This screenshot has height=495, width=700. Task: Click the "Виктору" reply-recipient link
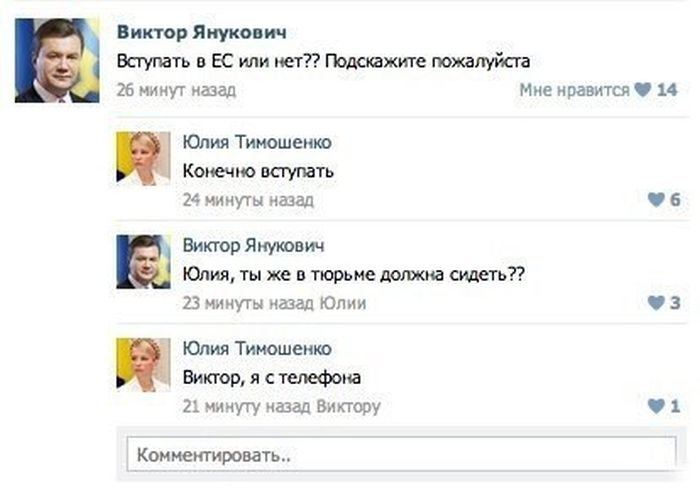coord(348,407)
